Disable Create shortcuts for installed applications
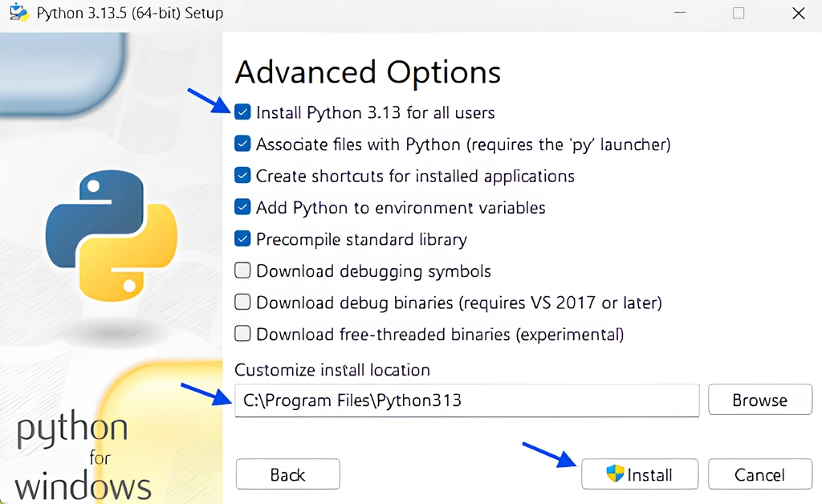Viewport: 822px width, 504px height. (242, 176)
